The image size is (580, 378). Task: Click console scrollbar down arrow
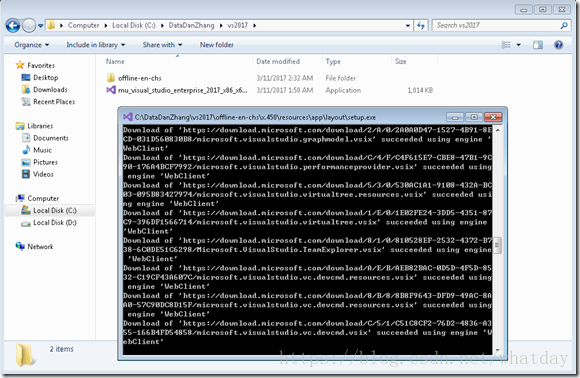(498, 350)
